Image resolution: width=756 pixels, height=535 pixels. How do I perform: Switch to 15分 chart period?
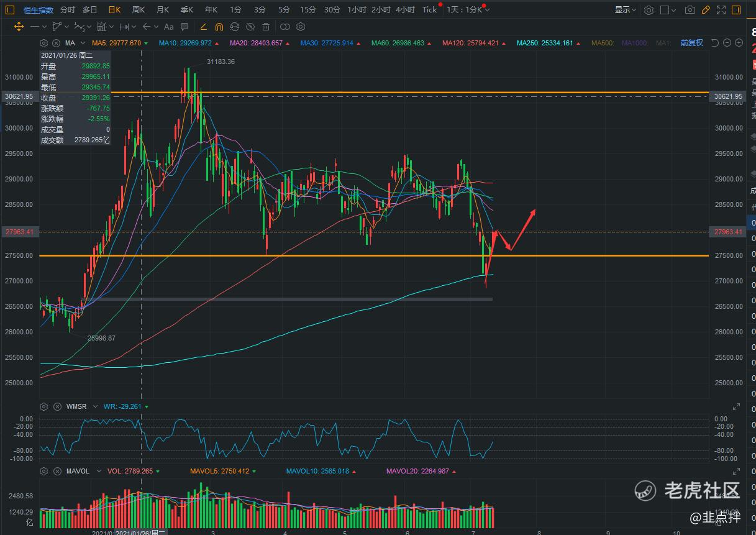click(308, 10)
